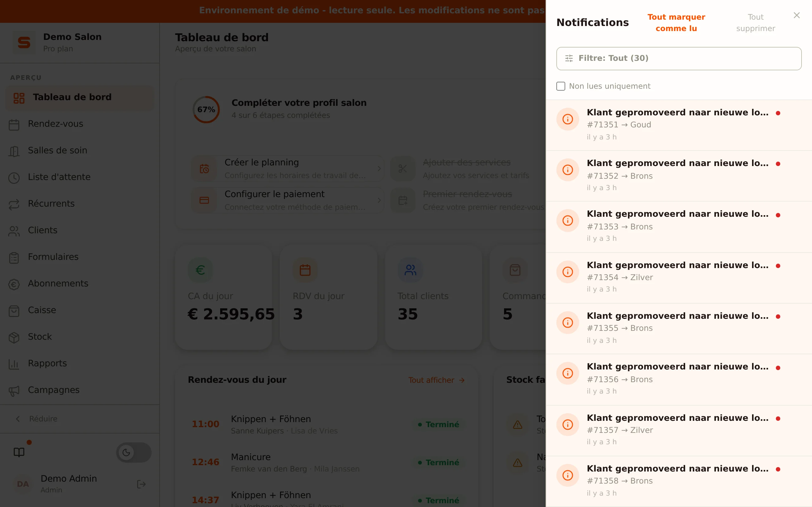Click the Récurrents repeat icon

click(14, 204)
